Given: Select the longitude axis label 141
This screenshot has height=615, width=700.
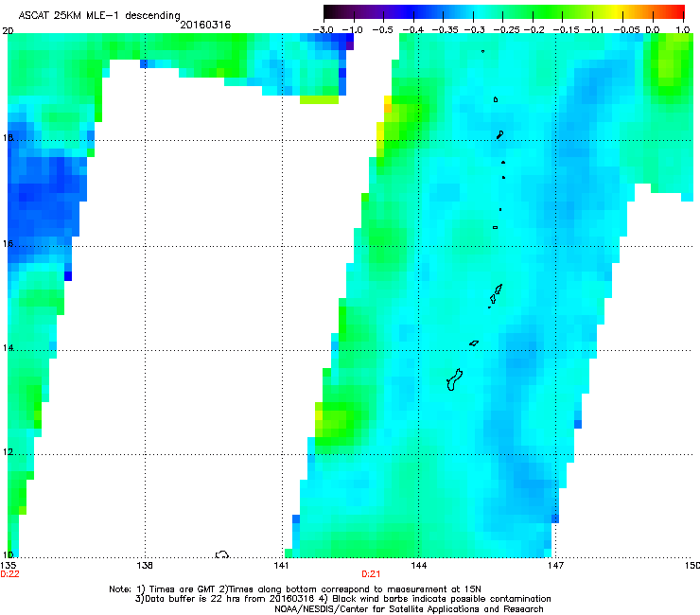Looking at the screenshot, I should [281, 566].
